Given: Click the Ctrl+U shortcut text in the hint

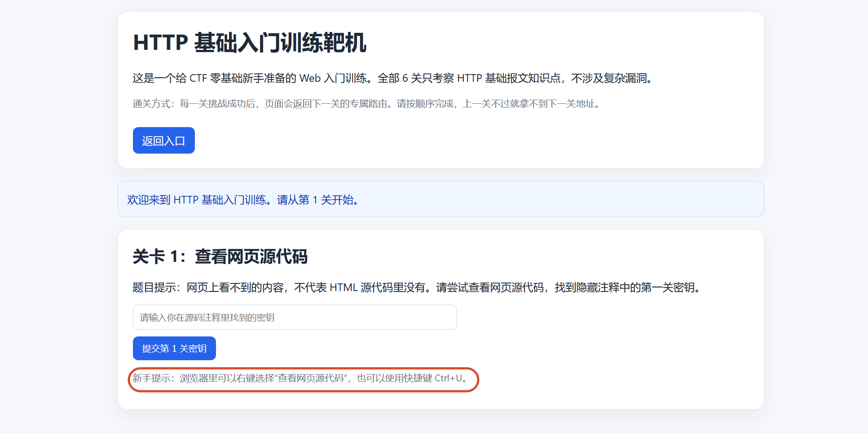Looking at the screenshot, I should 448,378.
